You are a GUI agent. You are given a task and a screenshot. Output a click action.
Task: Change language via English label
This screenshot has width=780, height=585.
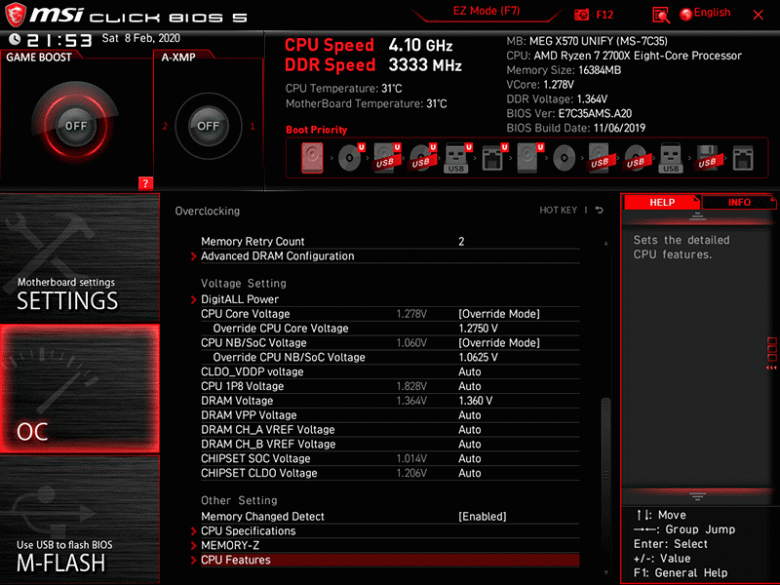coord(712,12)
